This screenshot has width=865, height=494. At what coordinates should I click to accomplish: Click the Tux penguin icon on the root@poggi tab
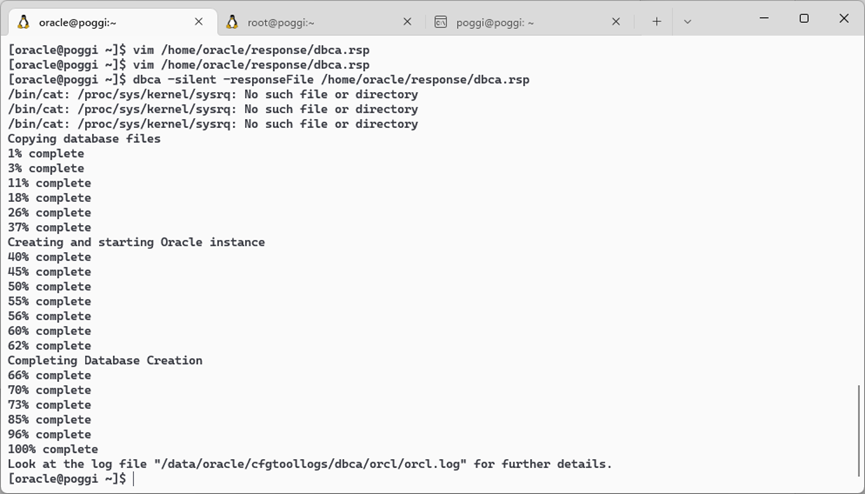[x=232, y=21]
